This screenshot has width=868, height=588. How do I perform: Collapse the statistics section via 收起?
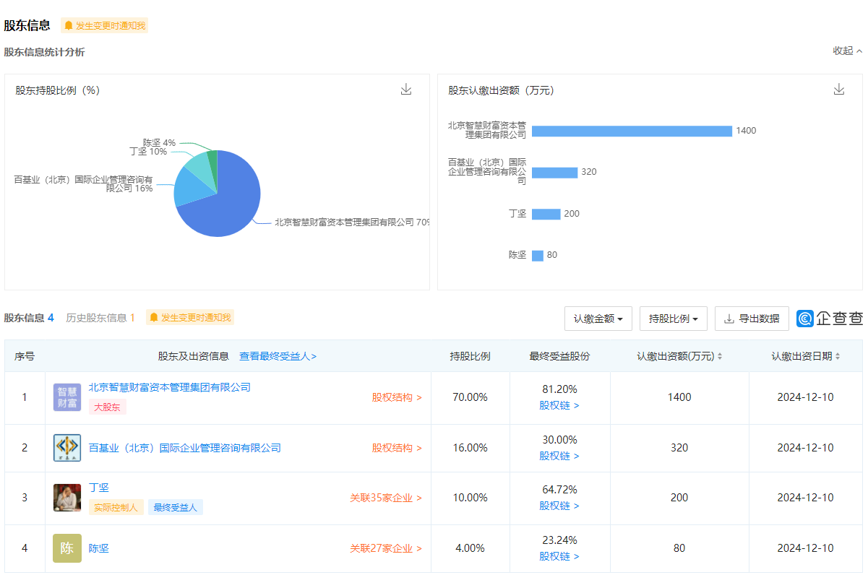click(x=847, y=51)
